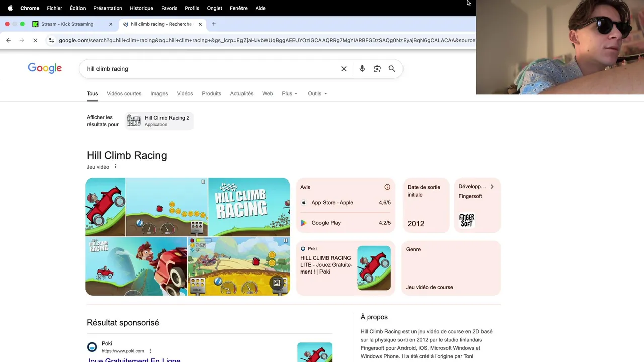Image resolution: width=644 pixels, height=362 pixels.
Task: Open sponsored result options dots next to poki.com
Action: 150,351
